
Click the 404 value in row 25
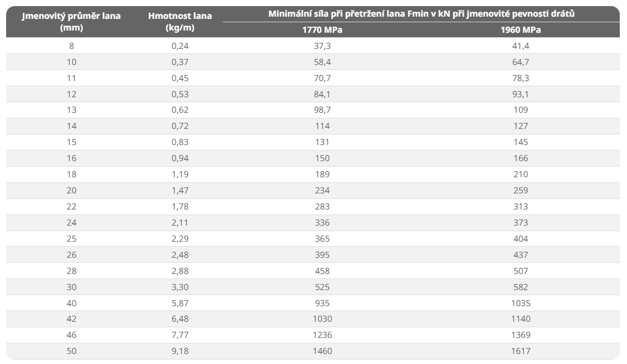pos(521,238)
